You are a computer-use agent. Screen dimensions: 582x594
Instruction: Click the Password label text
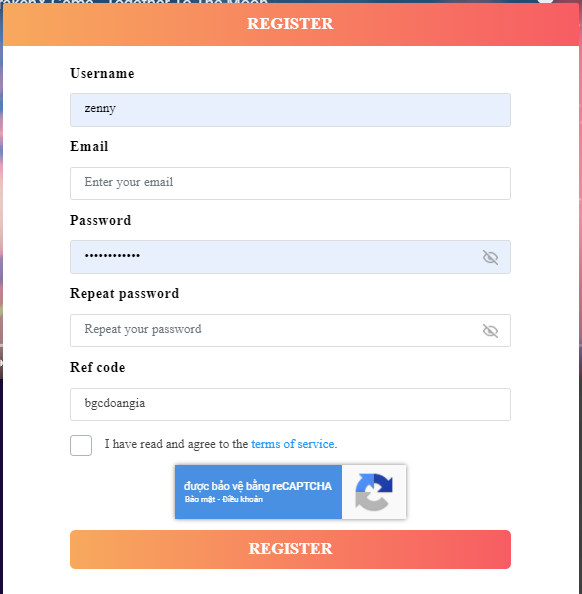coord(101,220)
